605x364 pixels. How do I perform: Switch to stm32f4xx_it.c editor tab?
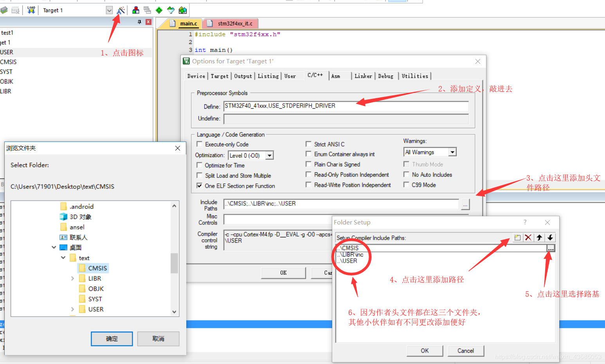[231, 23]
